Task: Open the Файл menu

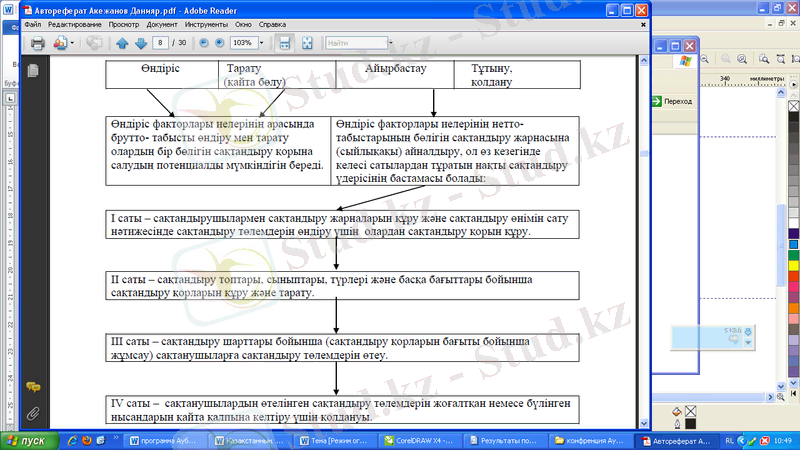Action: 33,24
